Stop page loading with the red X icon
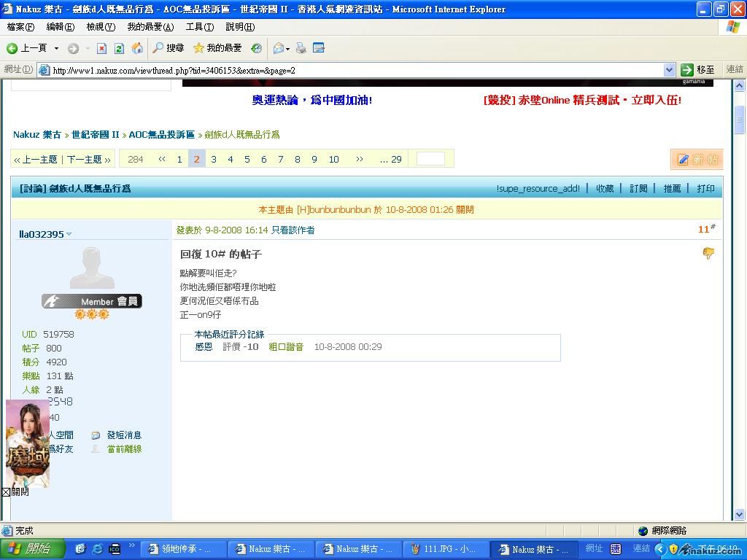The image size is (747, 560). pyautogui.click(x=101, y=48)
